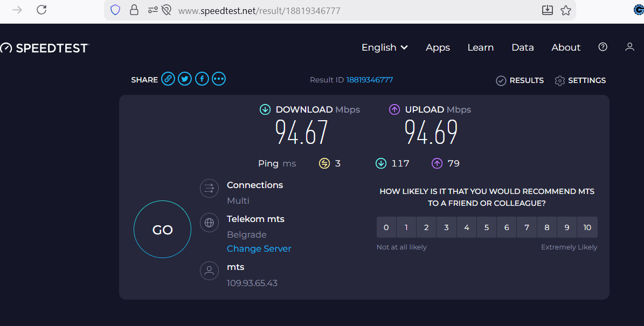Click the Connections mode icon

tap(209, 189)
